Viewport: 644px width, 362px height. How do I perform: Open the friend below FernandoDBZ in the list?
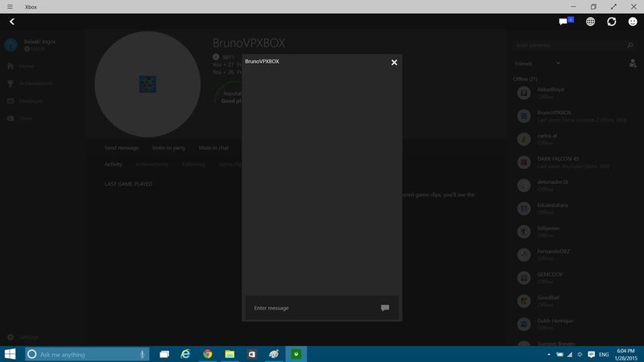click(575, 278)
